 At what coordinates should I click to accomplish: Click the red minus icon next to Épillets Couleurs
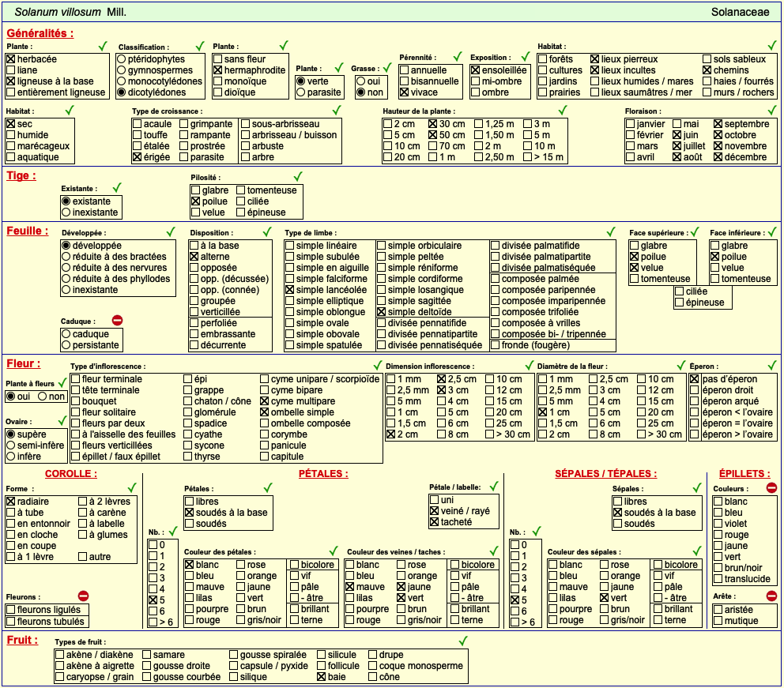[771, 487]
